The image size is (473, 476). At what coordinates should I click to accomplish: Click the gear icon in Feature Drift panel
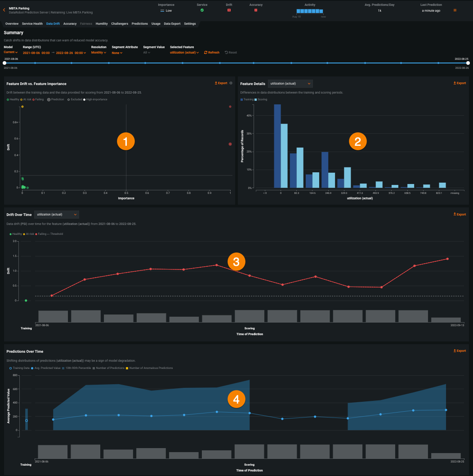pos(231,83)
